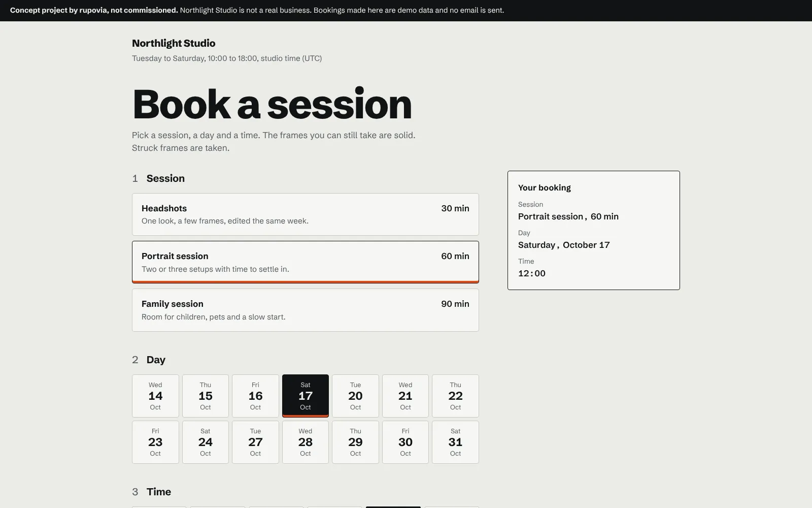
Task: Click the step 1 "Session" heading
Action: click(x=165, y=178)
